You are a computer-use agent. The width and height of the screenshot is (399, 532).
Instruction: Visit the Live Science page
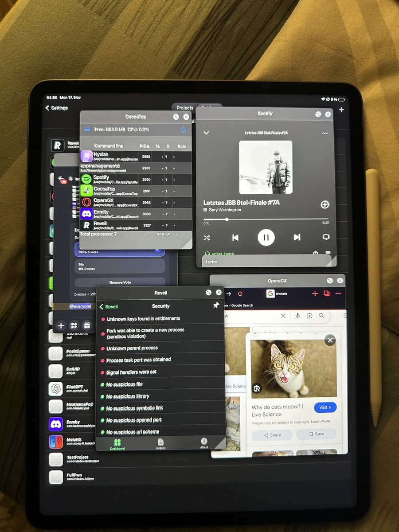point(325,407)
